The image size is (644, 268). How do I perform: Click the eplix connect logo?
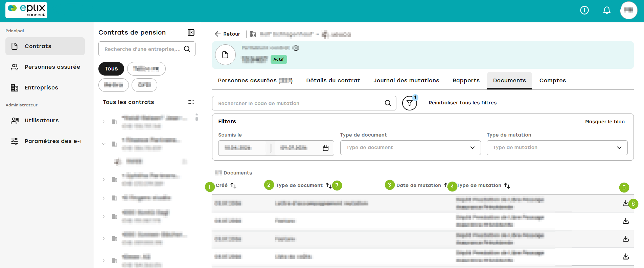pyautogui.click(x=26, y=10)
